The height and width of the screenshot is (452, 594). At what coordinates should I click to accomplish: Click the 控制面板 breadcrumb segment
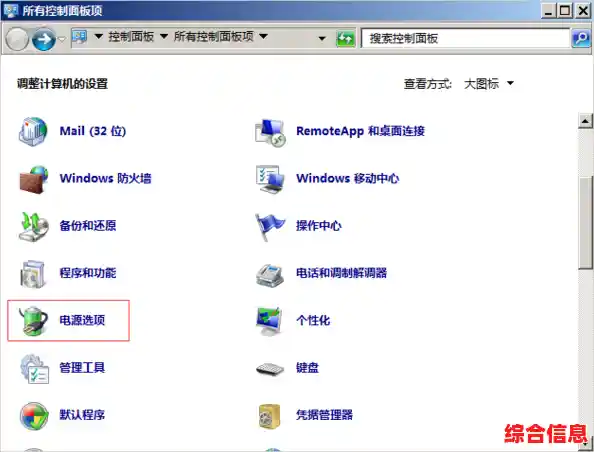tap(131, 37)
